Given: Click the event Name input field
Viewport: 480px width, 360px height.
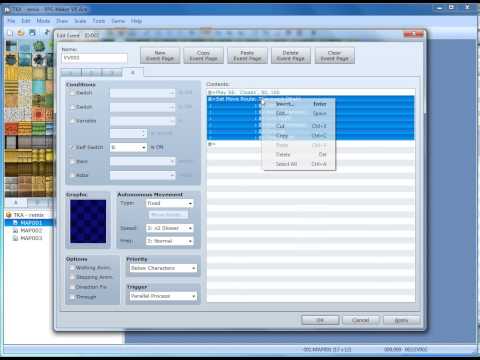Looking at the screenshot, I should click(x=94, y=58).
